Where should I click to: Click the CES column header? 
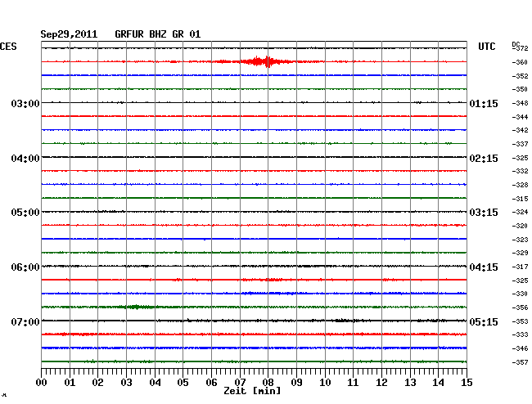click(x=8, y=47)
